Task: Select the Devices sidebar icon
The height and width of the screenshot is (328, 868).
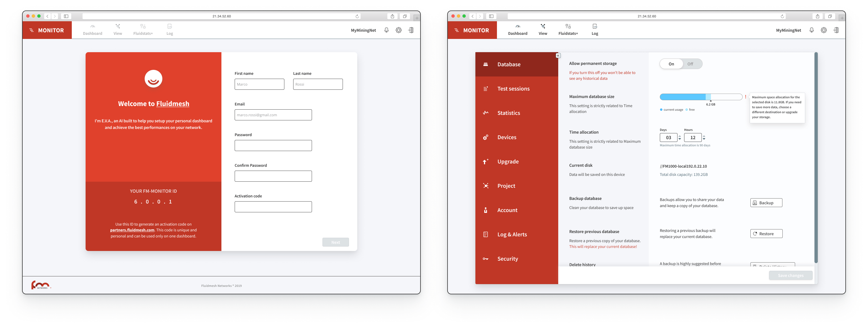Action: pos(486,136)
